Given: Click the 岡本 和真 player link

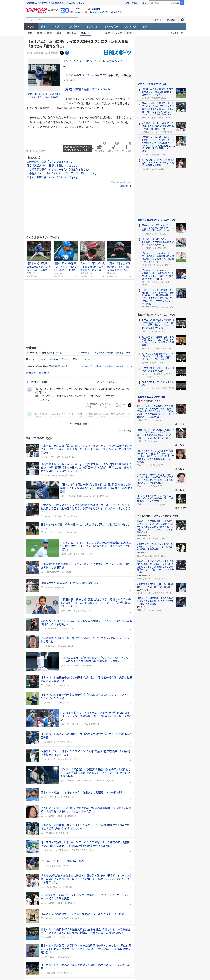Looking at the screenshot, I should [31, 373].
